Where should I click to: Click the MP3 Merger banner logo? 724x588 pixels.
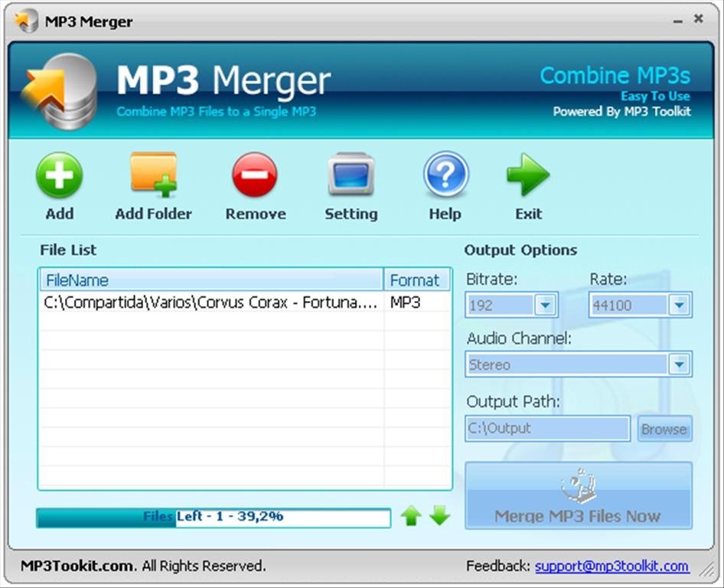59,91
